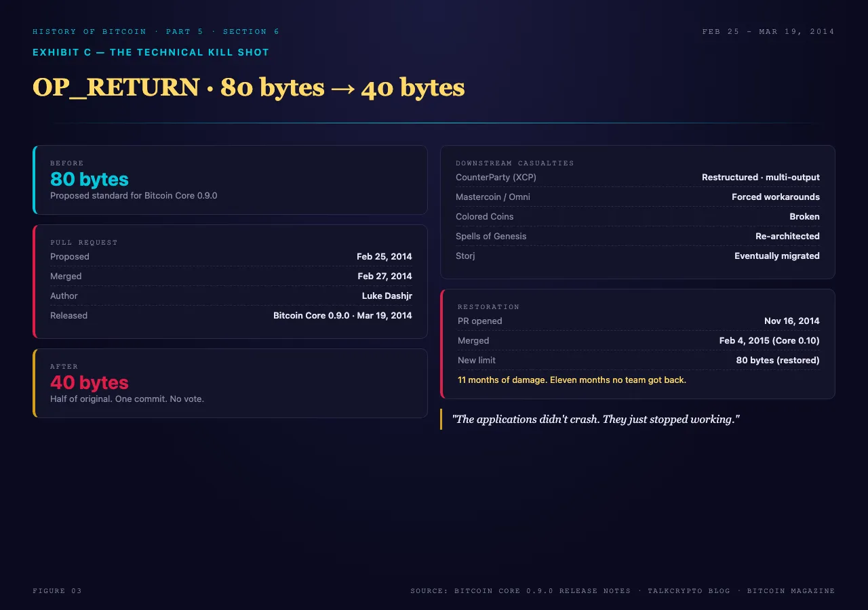Select the italic quote about applications not crashing
The height and width of the screenshot is (610, 868).
[595, 420]
